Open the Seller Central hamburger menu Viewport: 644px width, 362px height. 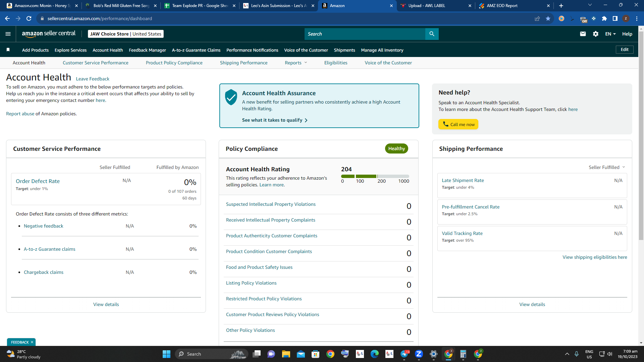click(8, 34)
